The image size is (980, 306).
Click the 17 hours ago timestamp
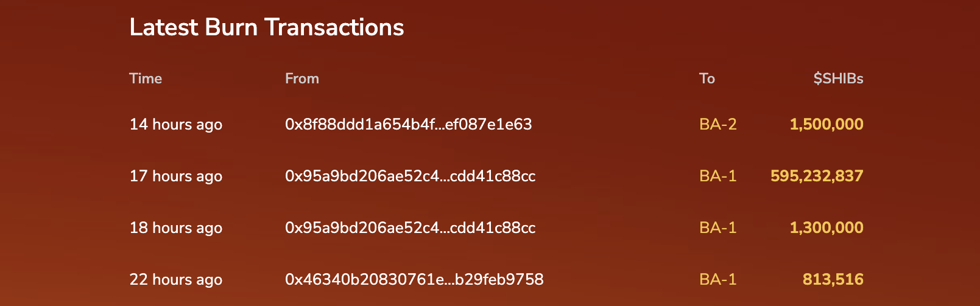[x=175, y=176]
